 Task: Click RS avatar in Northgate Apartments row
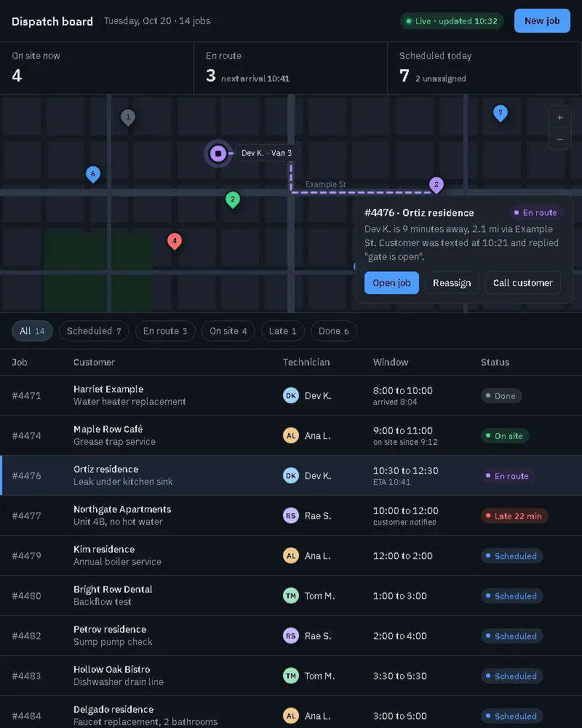pos(291,516)
